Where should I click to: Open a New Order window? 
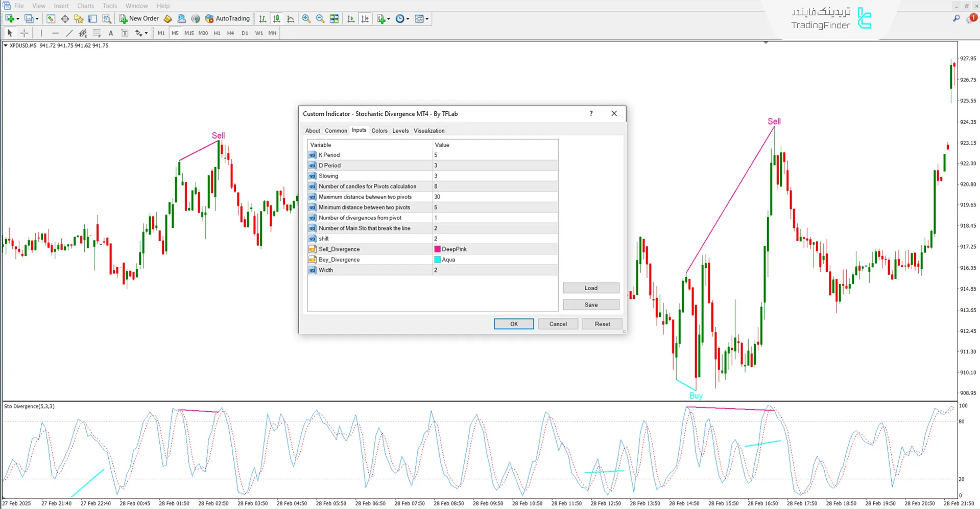[x=138, y=18]
